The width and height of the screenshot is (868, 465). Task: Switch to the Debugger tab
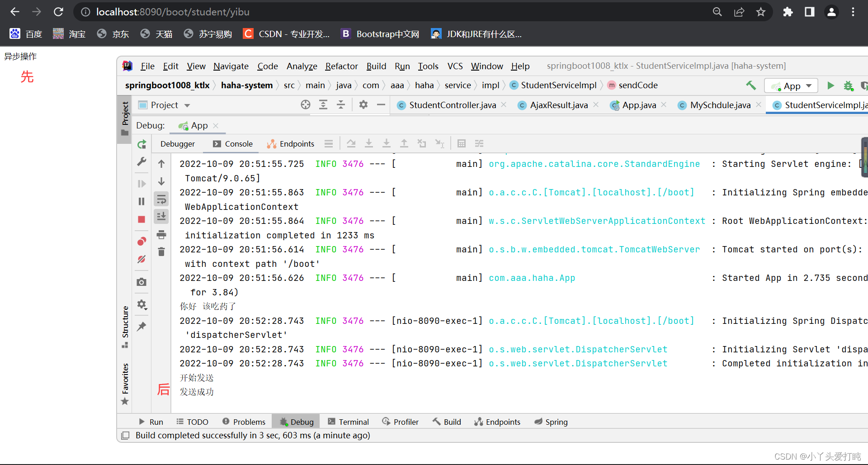click(x=178, y=144)
